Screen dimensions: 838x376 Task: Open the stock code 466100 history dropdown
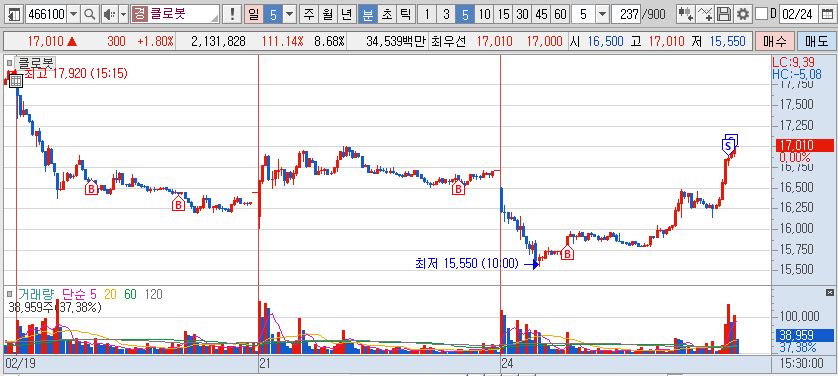[x=74, y=14]
